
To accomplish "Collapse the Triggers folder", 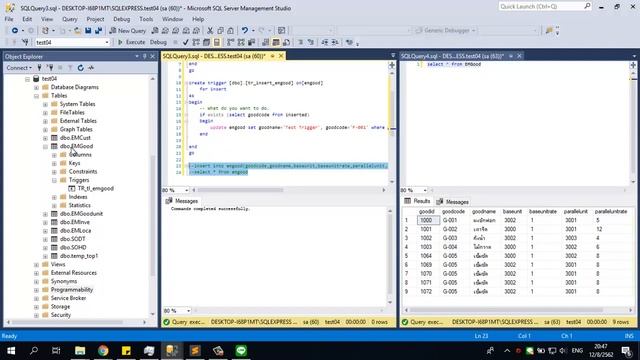I will tap(54, 180).
